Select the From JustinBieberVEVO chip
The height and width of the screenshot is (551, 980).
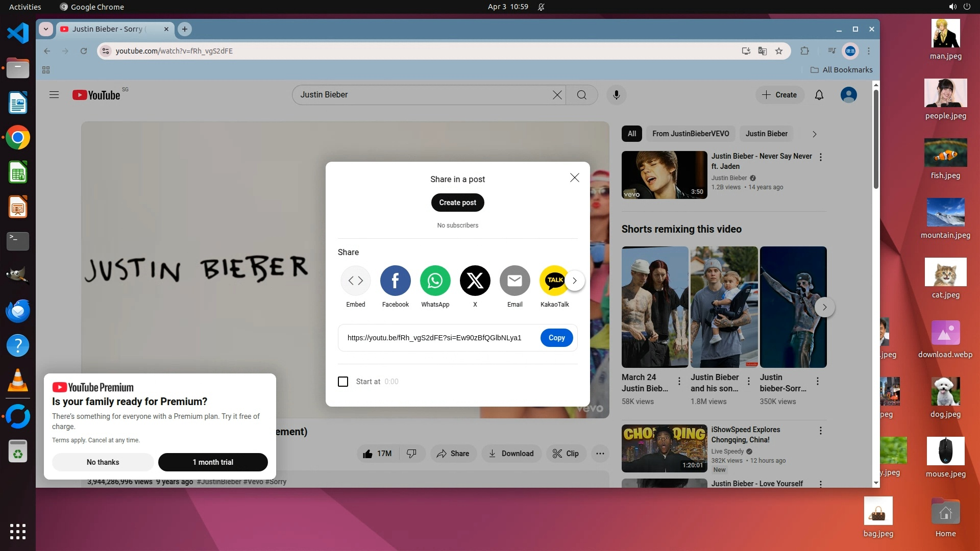point(690,134)
